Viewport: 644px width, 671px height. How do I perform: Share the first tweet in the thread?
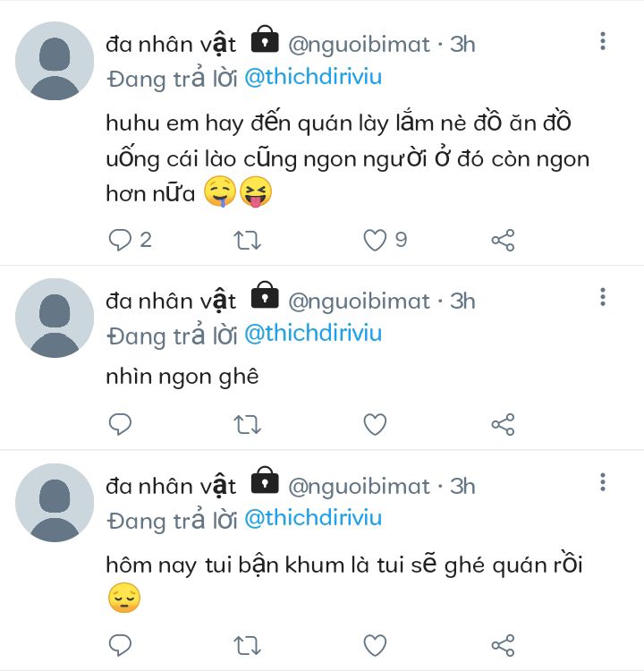click(x=504, y=240)
